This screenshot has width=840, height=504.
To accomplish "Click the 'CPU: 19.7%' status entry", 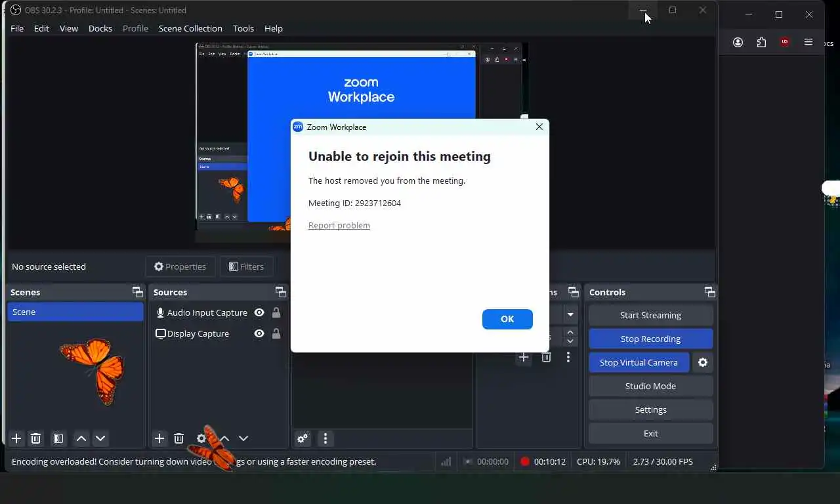I will coord(598,461).
